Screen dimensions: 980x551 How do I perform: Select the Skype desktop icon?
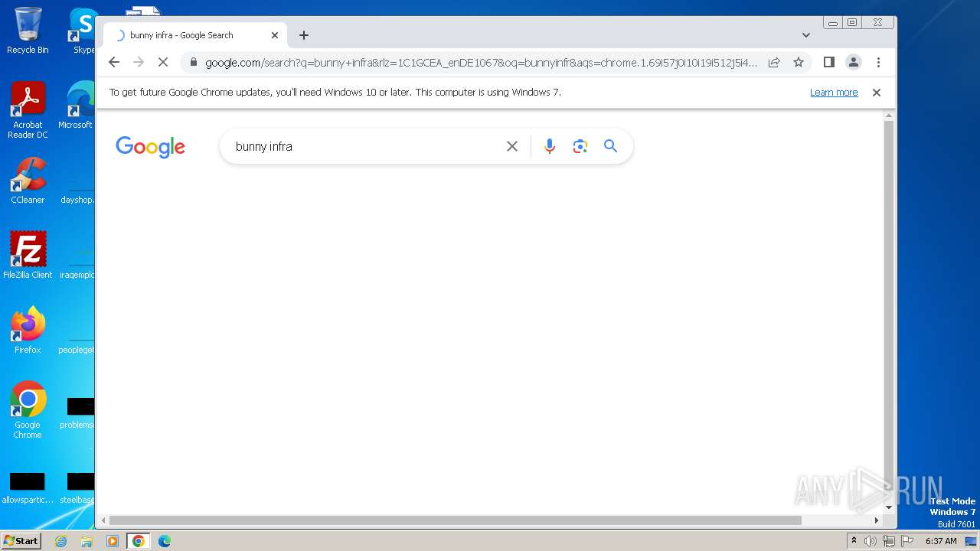click(83, 31)
